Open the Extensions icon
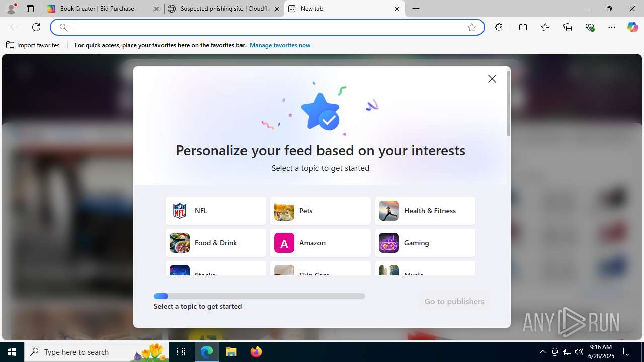The image size is (644, 362). click(499, 27)
